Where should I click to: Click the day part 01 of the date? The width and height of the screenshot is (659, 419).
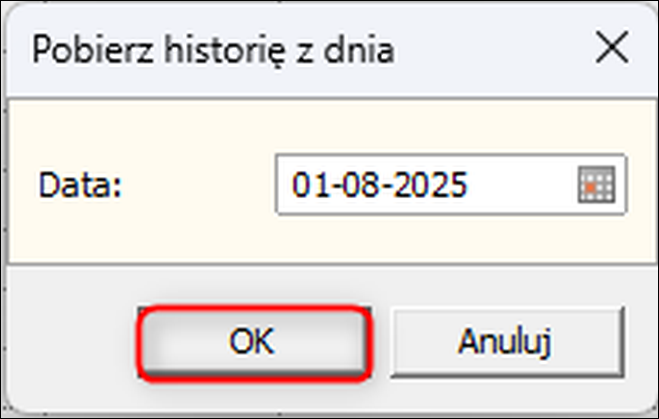[x=305, y=185]
